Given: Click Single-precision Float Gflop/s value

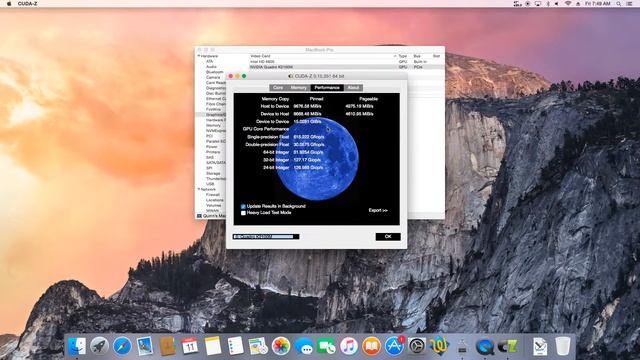Looking at the screenshot, I should click(309, 137).
